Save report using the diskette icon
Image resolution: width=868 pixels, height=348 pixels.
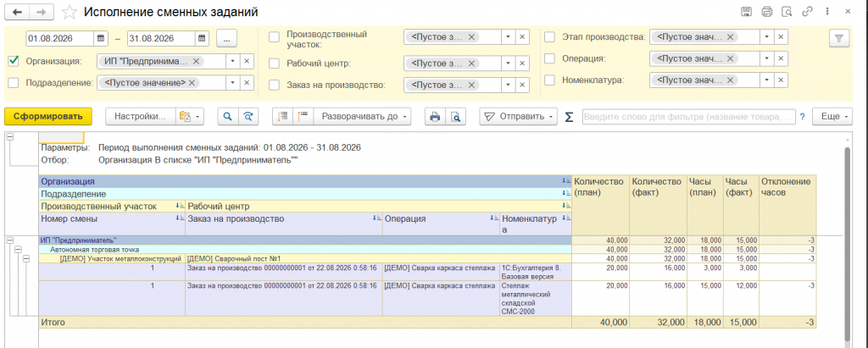[x=746, y=12]
